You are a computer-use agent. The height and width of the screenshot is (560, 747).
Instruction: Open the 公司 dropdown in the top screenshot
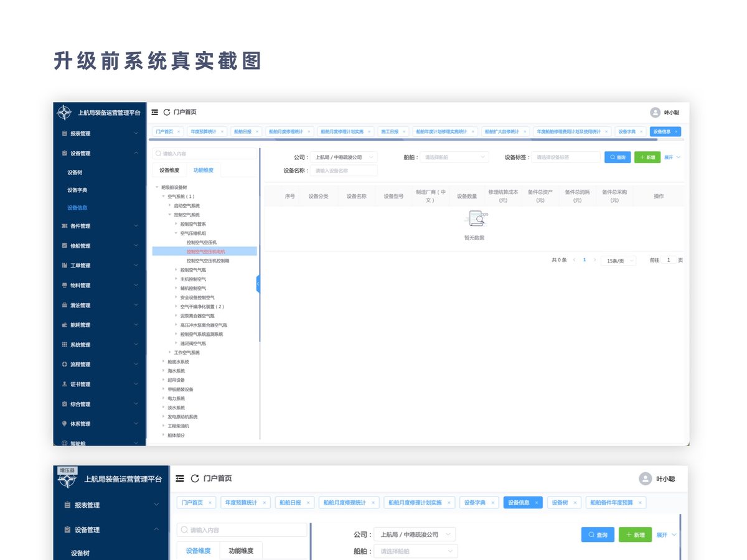pos(344,157)
